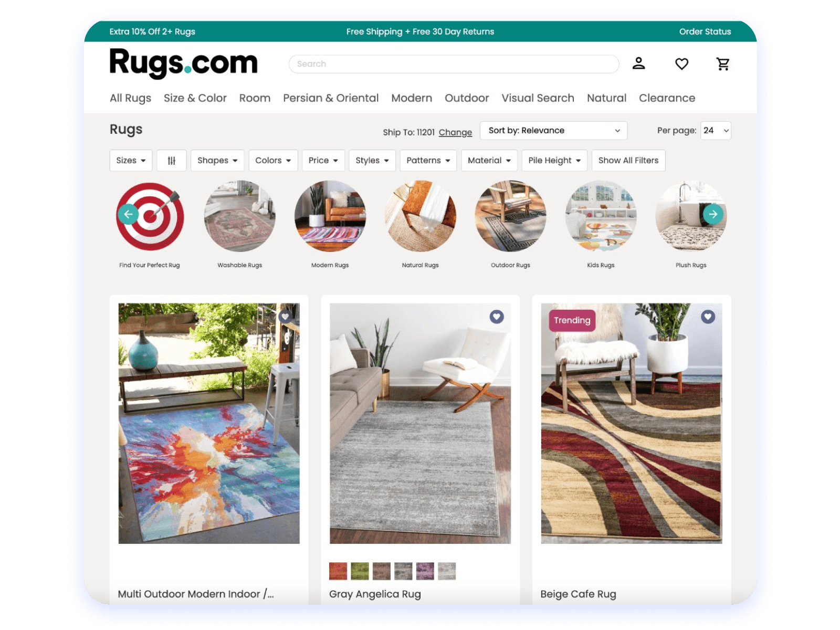This screenshot has height=630, width=840.
Task: Select the green color swatch for Gray Angelica Rug
Action: [x=359, y=571]
